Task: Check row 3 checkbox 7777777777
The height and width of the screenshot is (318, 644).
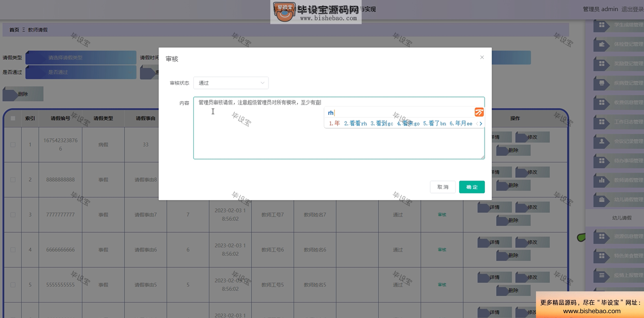Action: point(13,215)
